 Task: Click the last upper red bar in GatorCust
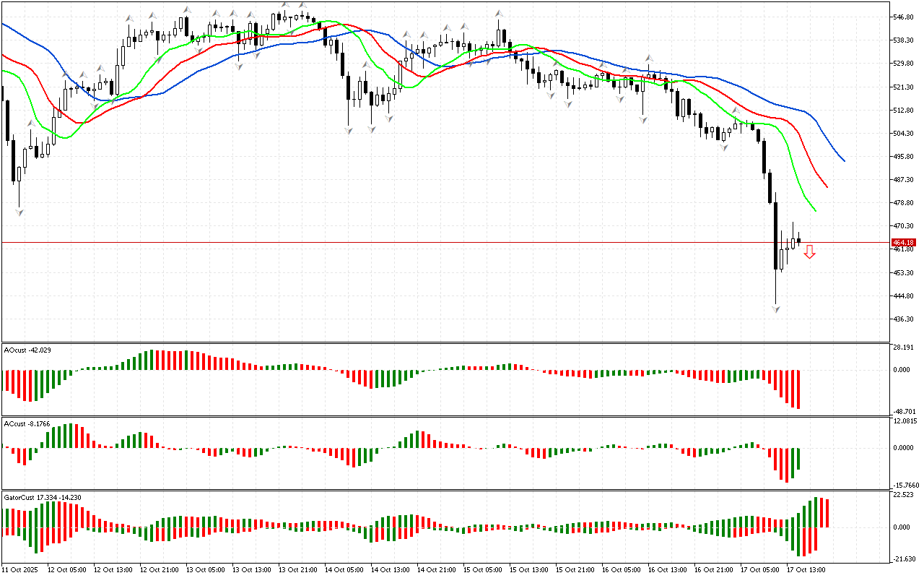click(x=827, y=513)
